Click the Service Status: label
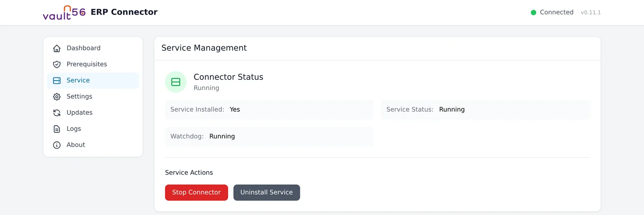 click(x=410, y=109)
